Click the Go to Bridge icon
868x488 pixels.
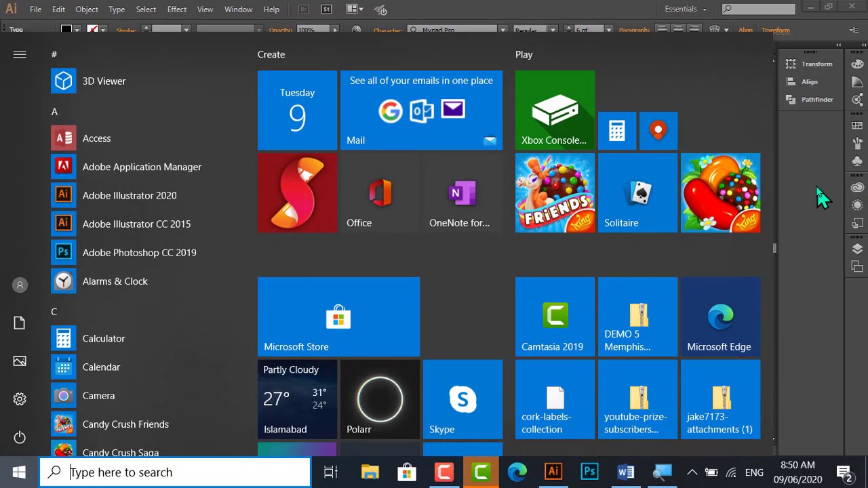304,9
